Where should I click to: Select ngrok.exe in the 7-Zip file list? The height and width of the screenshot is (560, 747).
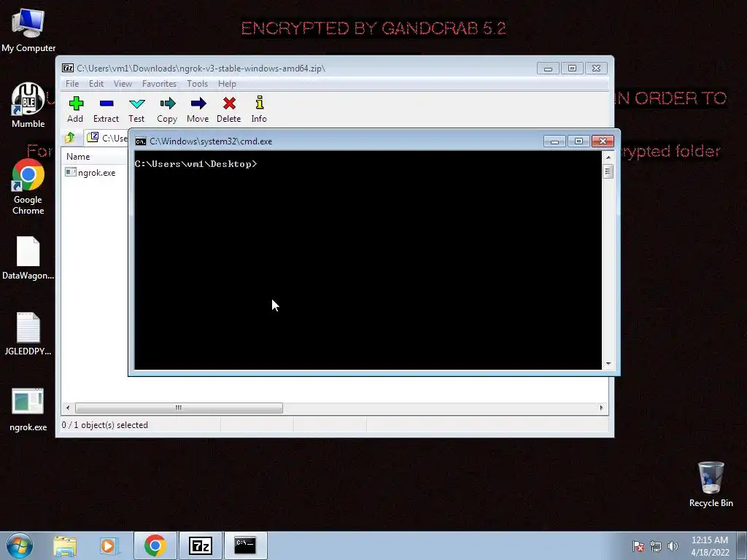point(90,172)
